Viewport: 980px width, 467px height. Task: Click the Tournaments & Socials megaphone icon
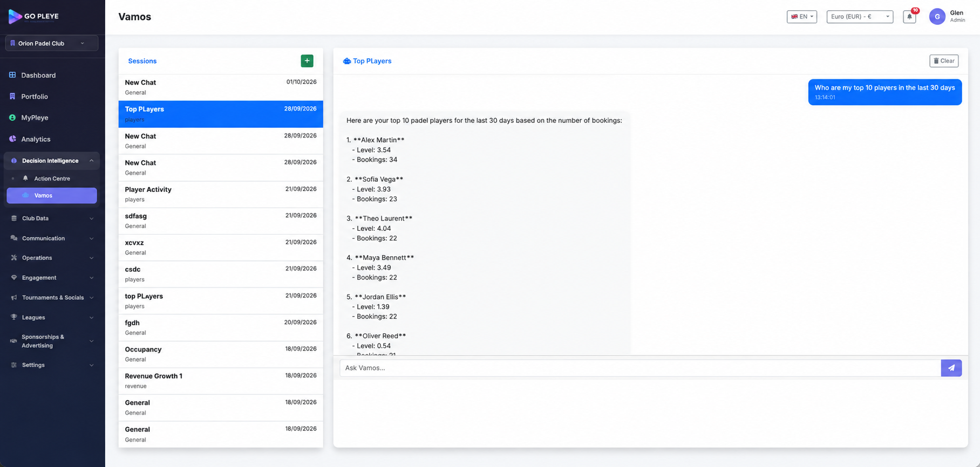click(x=14, y=298)
